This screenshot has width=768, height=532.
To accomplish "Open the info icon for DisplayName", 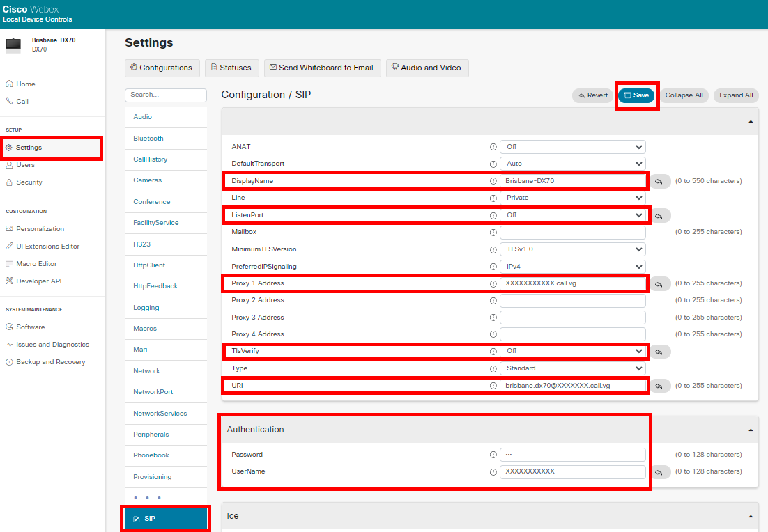I will tap(493, 181).
